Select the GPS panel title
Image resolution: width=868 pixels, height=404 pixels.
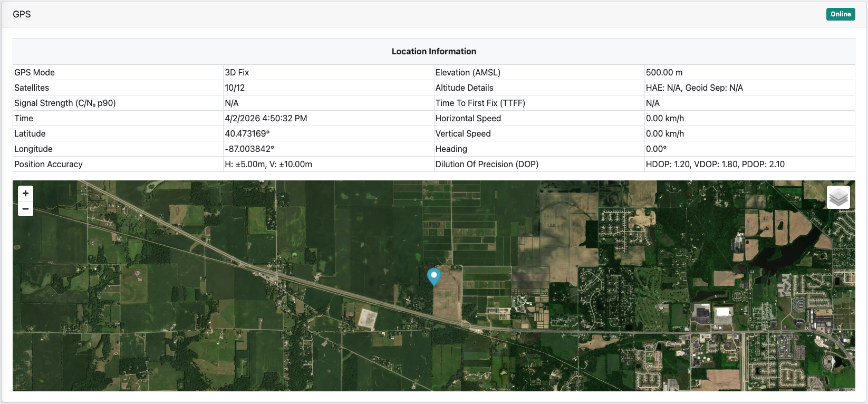coord(22,14)
